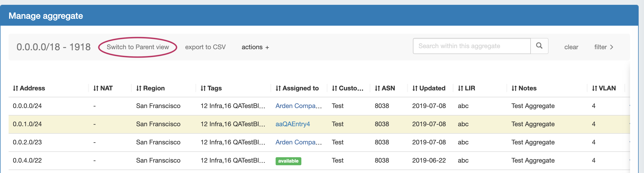644x173 pixels.
Task: Sort by Tags column arrows
Action: pyautogui.click(x=203, y=88)
